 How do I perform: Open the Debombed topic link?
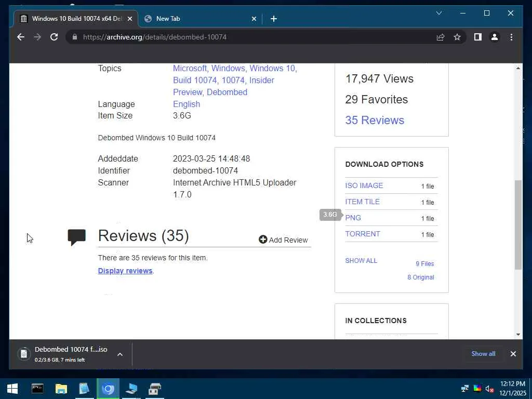point(227,92)
